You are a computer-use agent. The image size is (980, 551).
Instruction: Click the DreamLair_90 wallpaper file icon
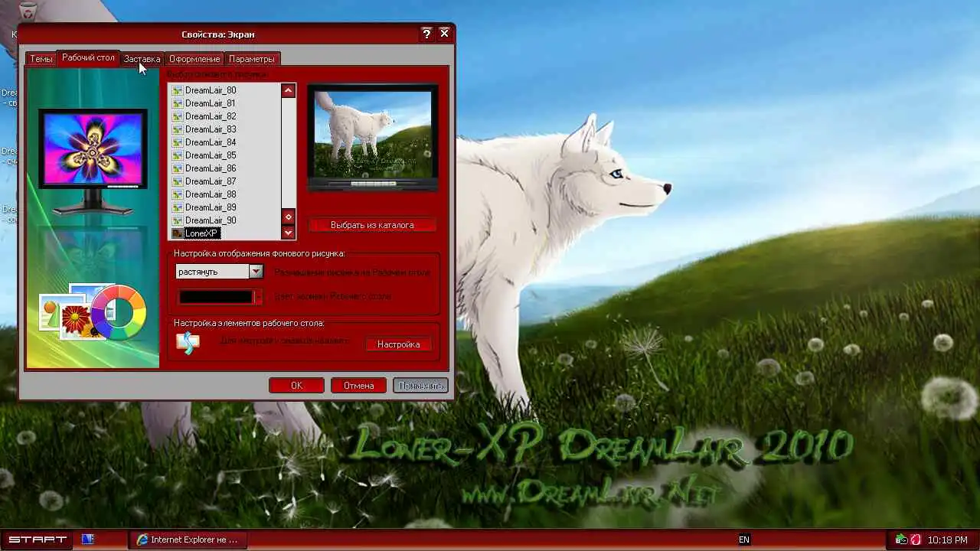(178, 220)
